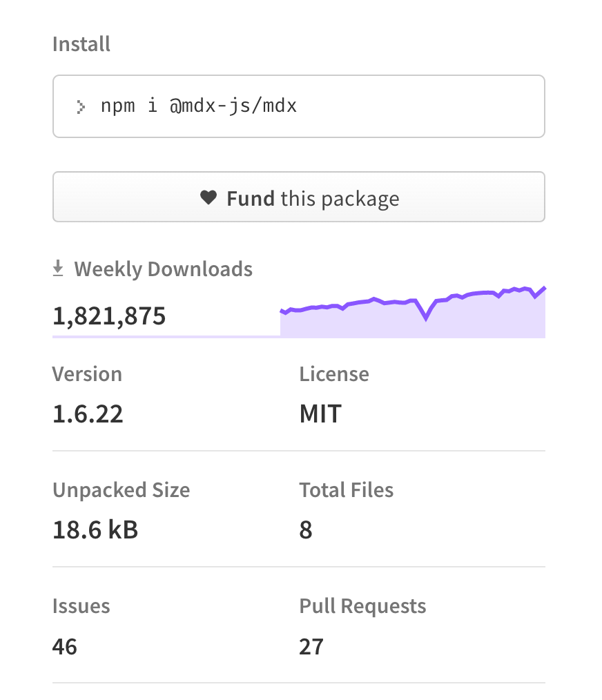The width and height of the screenshot is (602, 700).
Task: Click the License label
Action: click(334, 374)
